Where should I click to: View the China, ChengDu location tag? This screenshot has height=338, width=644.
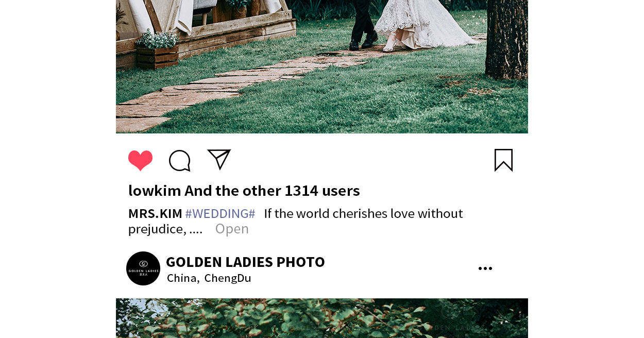pyautogui.click(x=209, y=278)
